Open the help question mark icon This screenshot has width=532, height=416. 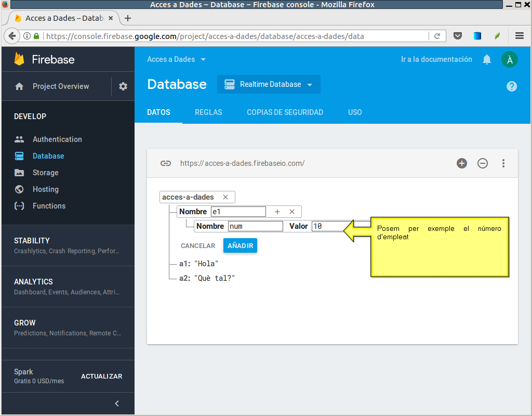511,86
